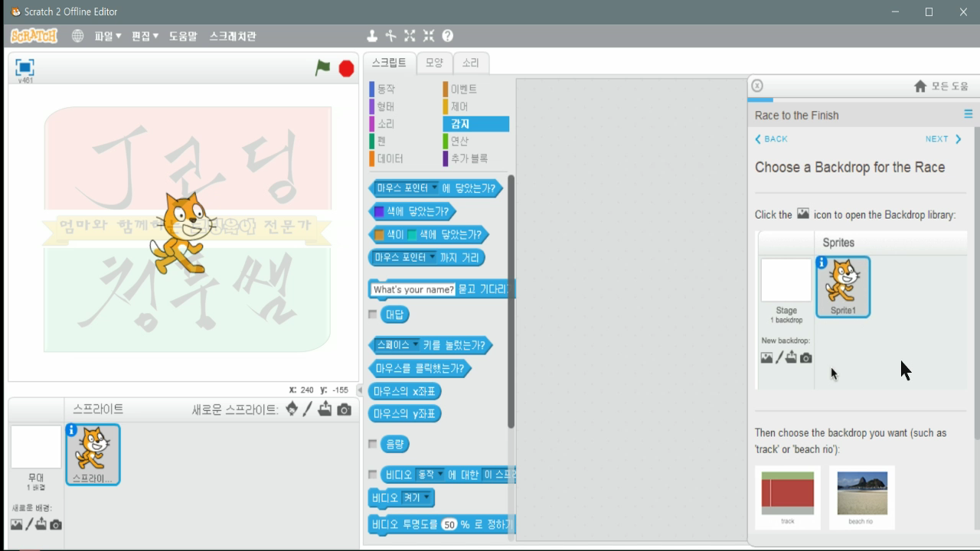Open the 파일 menu
Image resolution: width=980 pixels, height=551 pixels.
click(x=107, y=36)
